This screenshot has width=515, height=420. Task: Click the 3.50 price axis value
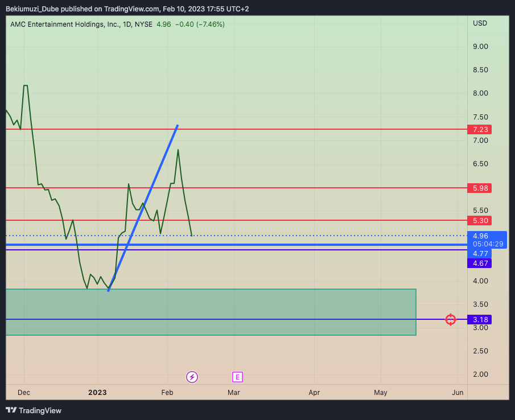tap(480, 304)
